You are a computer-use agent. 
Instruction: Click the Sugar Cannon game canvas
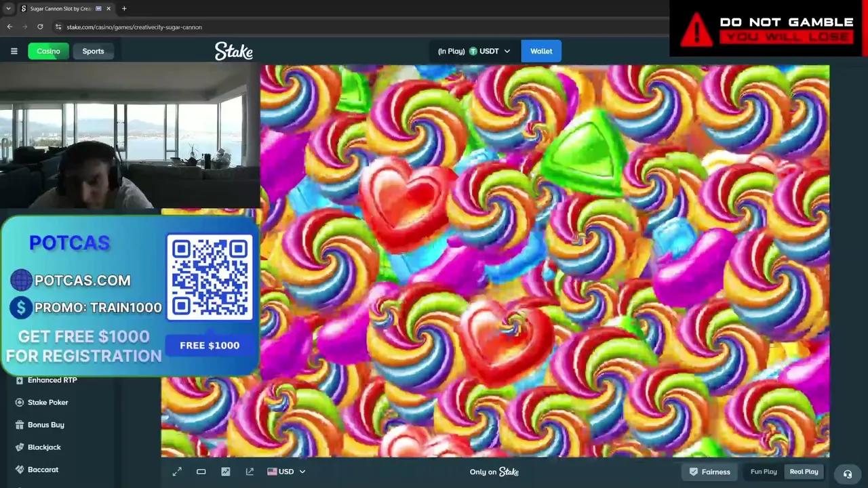(495, 262)
